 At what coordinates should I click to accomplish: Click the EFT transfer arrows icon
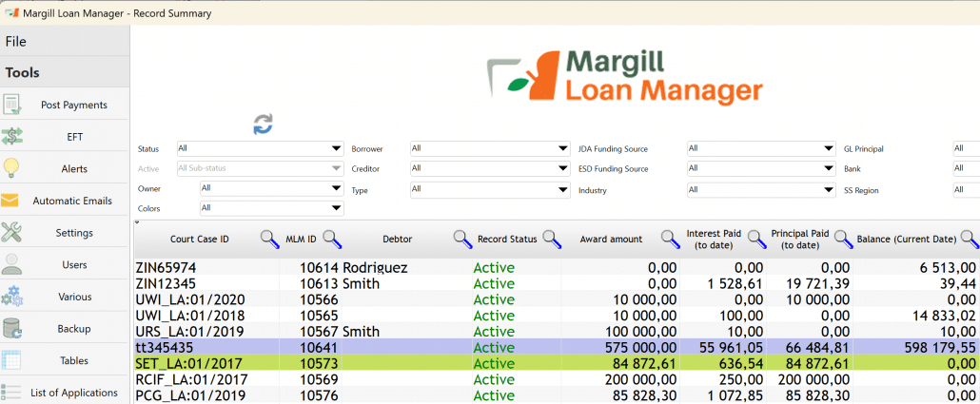pos(11,137)
